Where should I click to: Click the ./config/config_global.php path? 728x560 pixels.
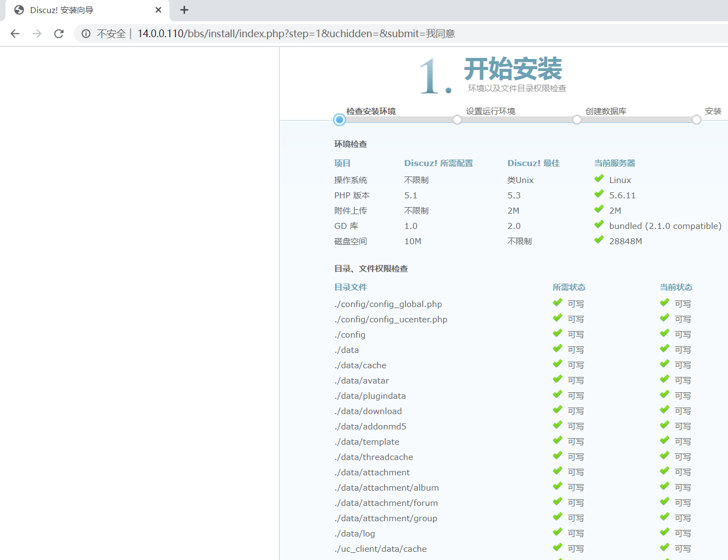388,304
